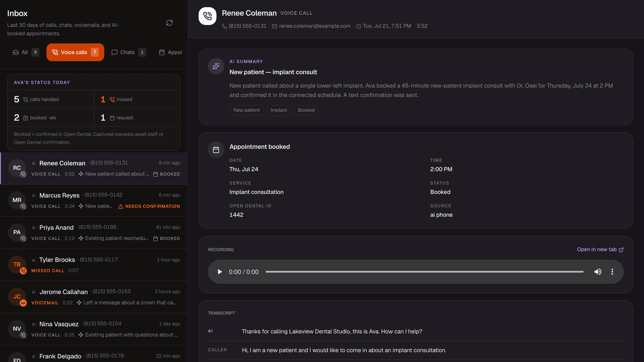The width and height of the screenshot is (644, 362).
Task: Switch to the All tab
Action: tap(26, 52)
